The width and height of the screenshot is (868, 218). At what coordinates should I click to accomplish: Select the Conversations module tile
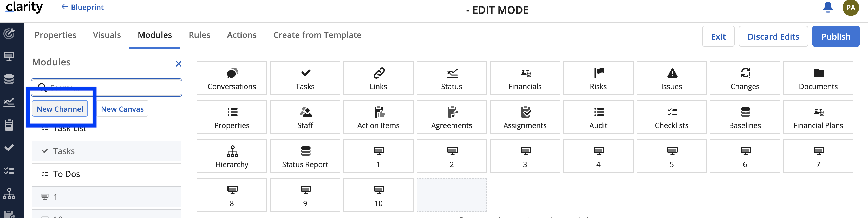[x=231, y=78]
